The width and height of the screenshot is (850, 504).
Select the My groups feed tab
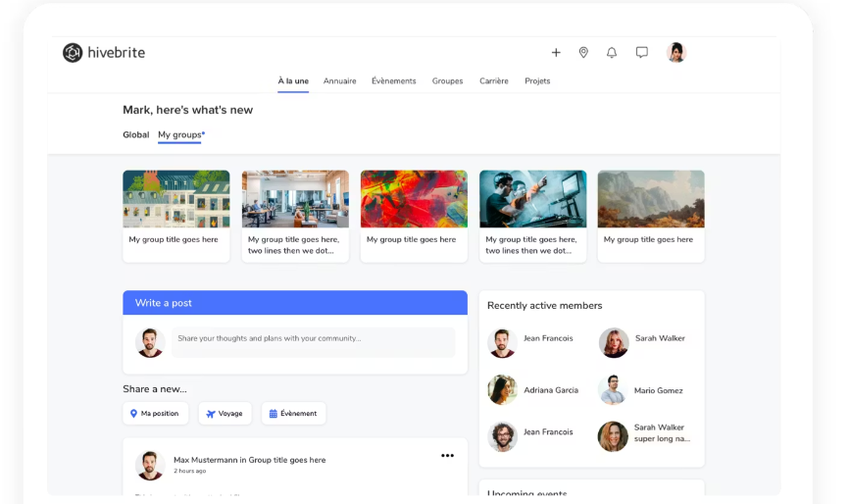pos(181,135)
